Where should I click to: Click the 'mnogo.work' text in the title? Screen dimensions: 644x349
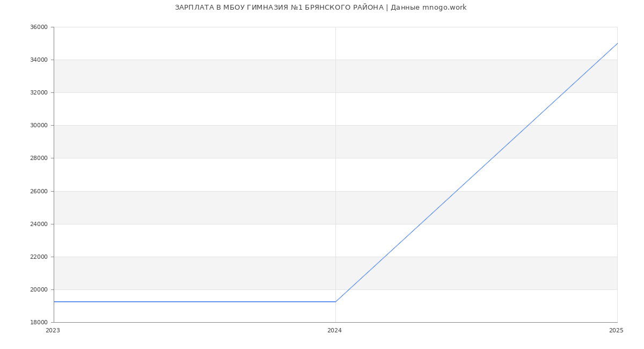(x=444, y=8)
